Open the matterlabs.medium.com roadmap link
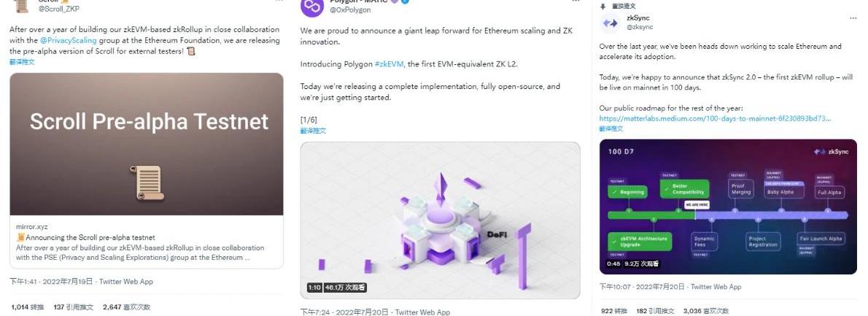 coord(716,118)
